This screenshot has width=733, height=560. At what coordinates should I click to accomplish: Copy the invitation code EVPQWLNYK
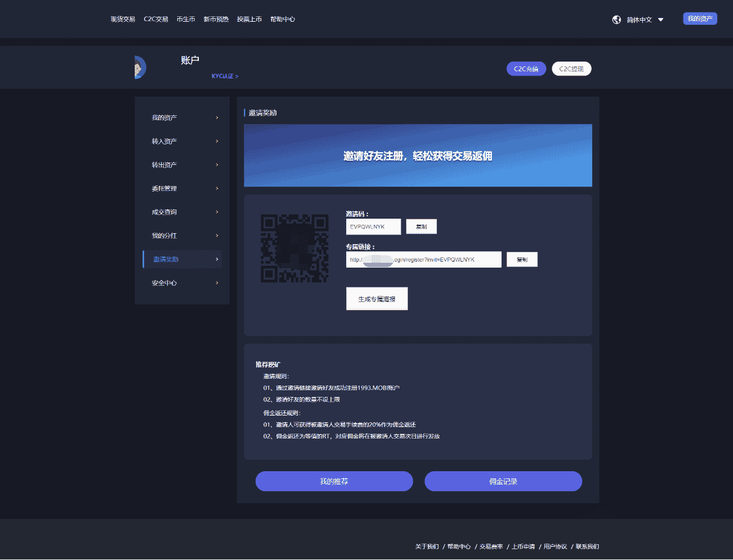coord(421,227)
